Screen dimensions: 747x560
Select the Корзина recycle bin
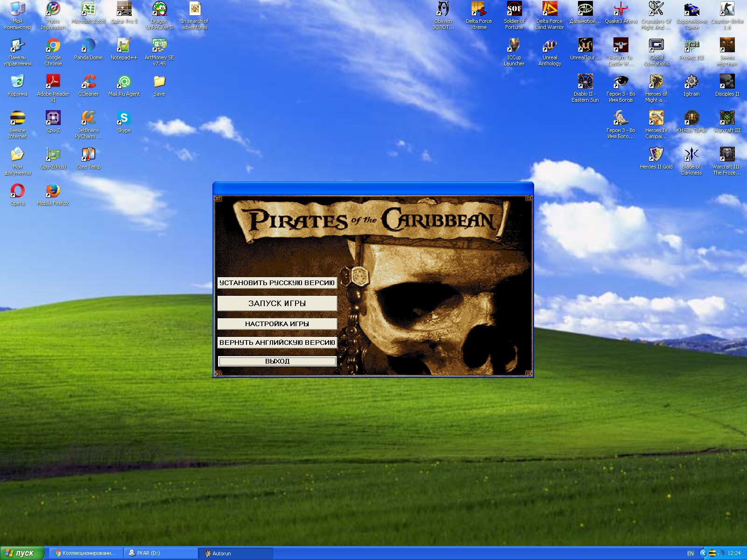[17, 86]
